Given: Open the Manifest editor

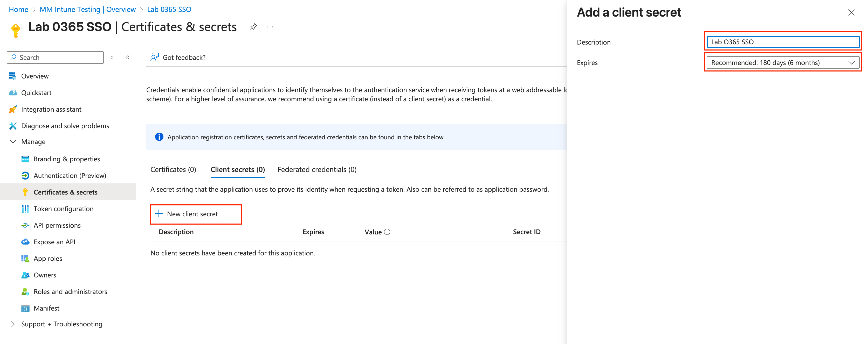Looking at the screenshot, I should click(x=47, y=308).
